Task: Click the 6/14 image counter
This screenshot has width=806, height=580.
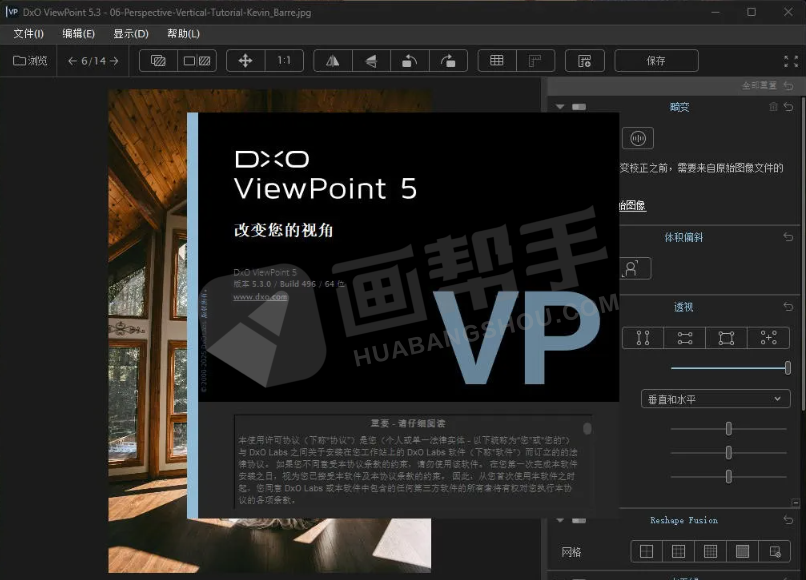Action: (x=94, y=61)
